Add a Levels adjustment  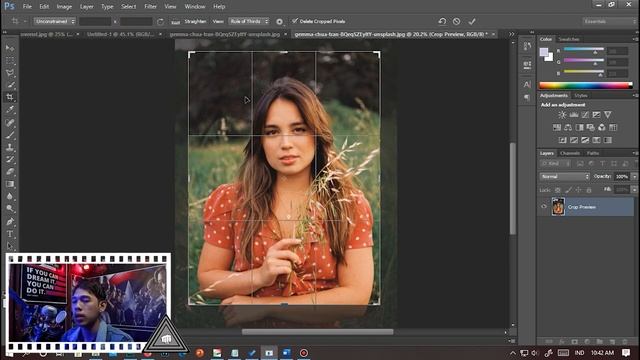(573, 115)
